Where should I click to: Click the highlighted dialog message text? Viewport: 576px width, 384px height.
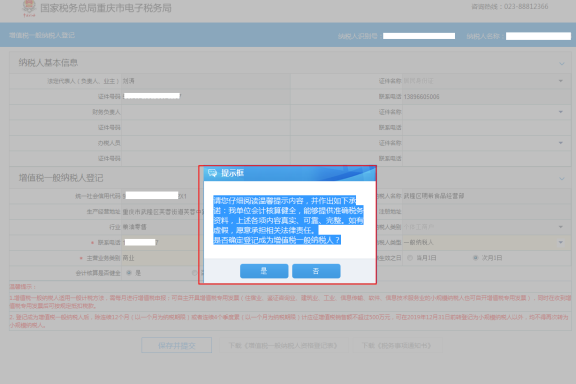(288, 220)
